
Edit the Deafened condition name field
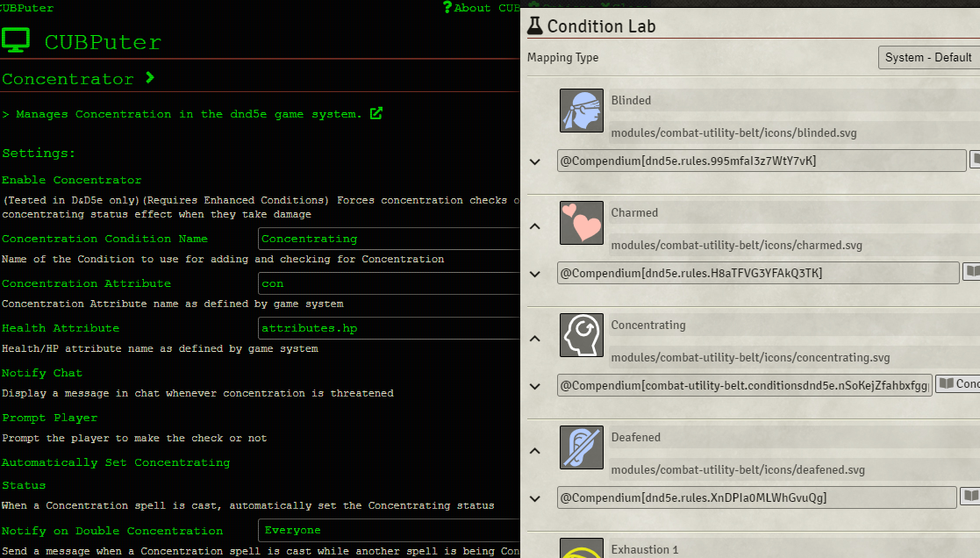click(794, 438)
